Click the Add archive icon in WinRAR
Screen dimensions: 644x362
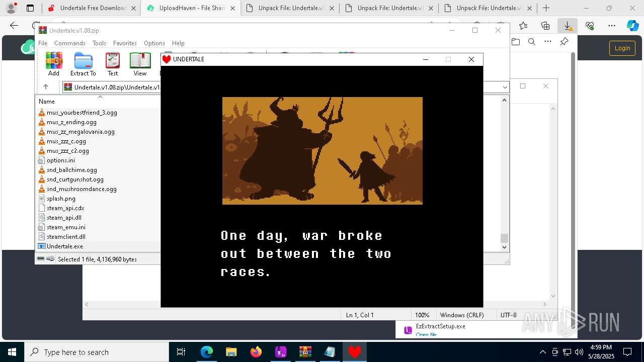(54, 64)
